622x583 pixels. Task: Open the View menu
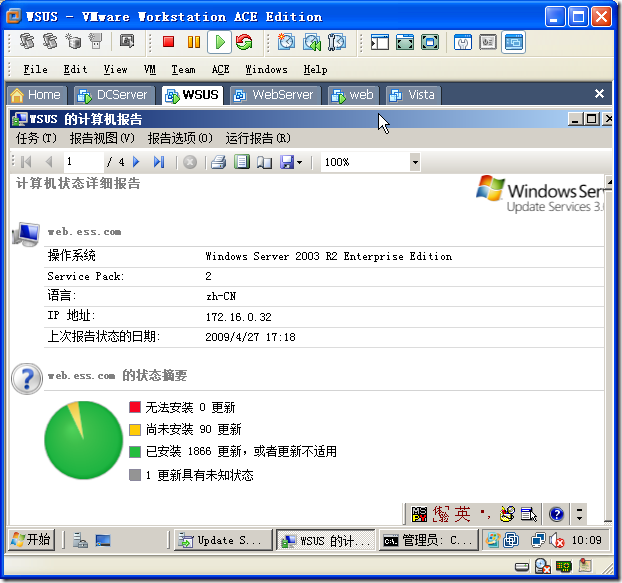coord(115,69)
